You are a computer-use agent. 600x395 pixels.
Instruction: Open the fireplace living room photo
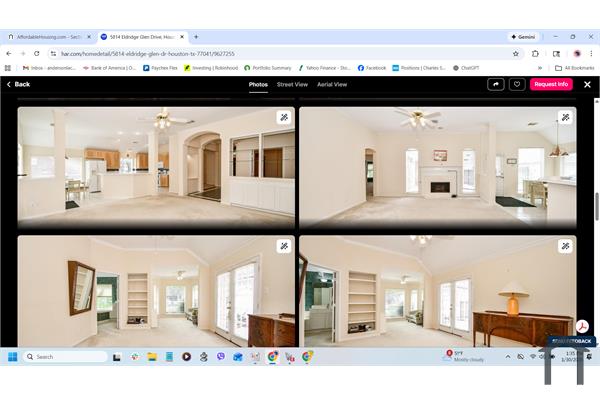[438, 168]
